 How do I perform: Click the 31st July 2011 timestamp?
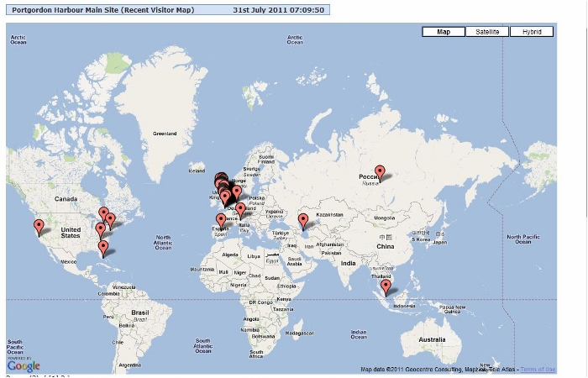point(278,10)
